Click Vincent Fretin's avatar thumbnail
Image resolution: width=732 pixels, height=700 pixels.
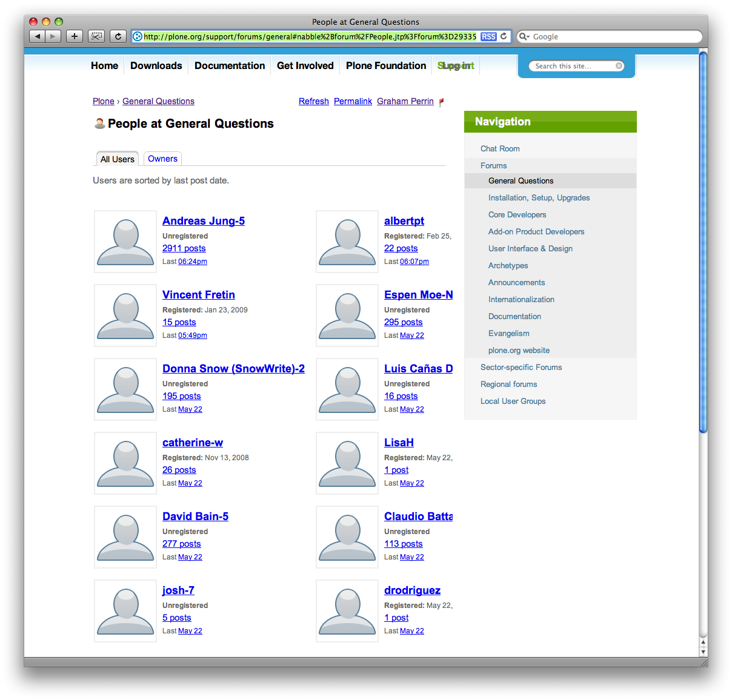pyautogui.click(x=125, y=315)
